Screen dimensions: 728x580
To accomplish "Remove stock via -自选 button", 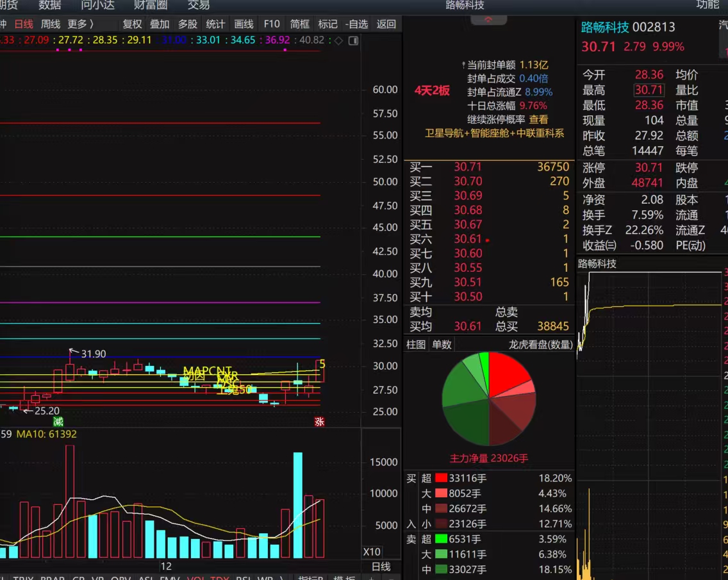I will [x=356, y=24].
